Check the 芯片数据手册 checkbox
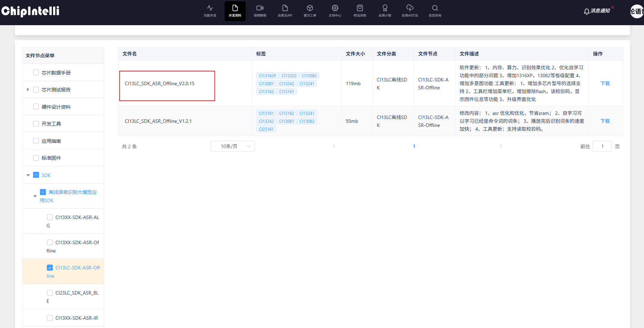Image resolution: width=644 pixels, height=328 pixels. click(x=36, y=72)
